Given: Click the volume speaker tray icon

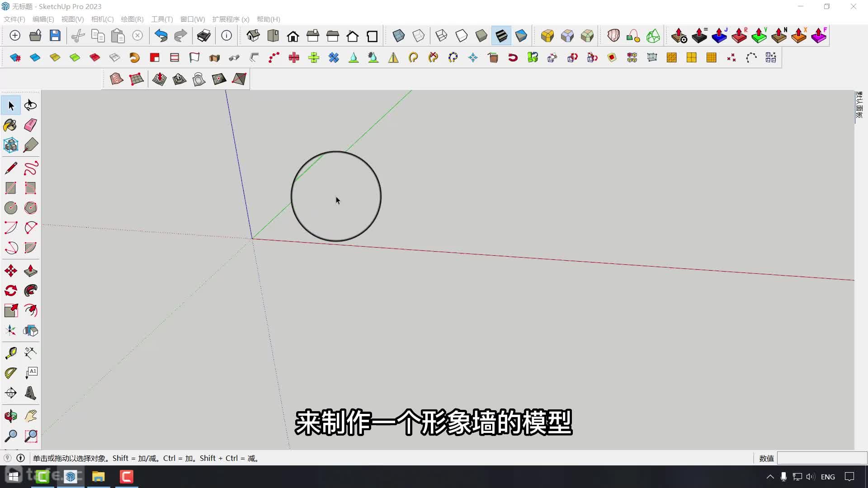Looking at the screenshot, I should coord(810,477).
